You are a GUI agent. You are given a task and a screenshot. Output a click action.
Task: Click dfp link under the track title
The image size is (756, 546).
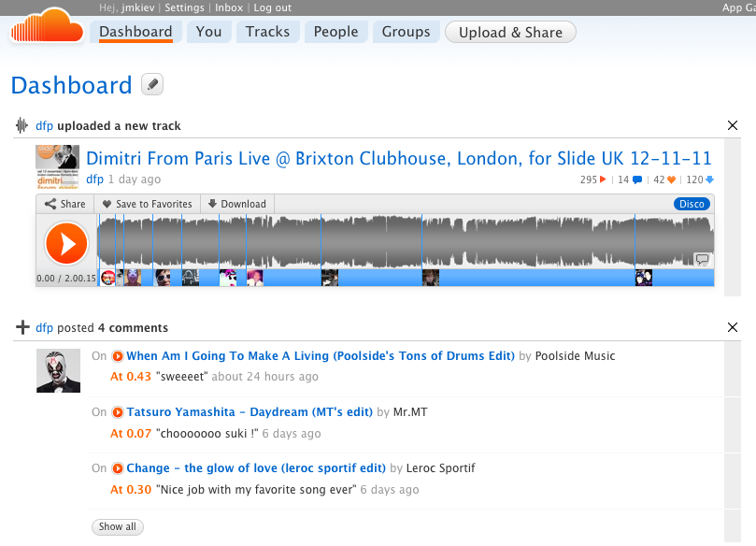click(94, 180)
